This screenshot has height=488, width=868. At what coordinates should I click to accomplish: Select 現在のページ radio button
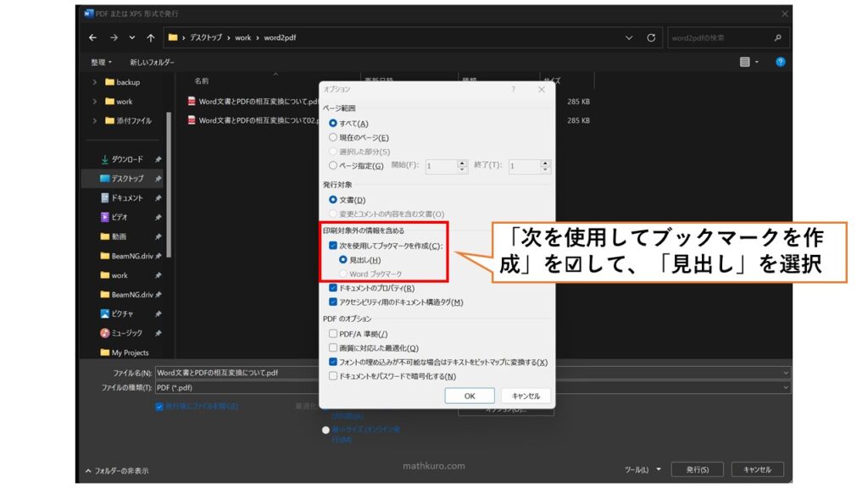pyautogui.click(x=333, y=137)
